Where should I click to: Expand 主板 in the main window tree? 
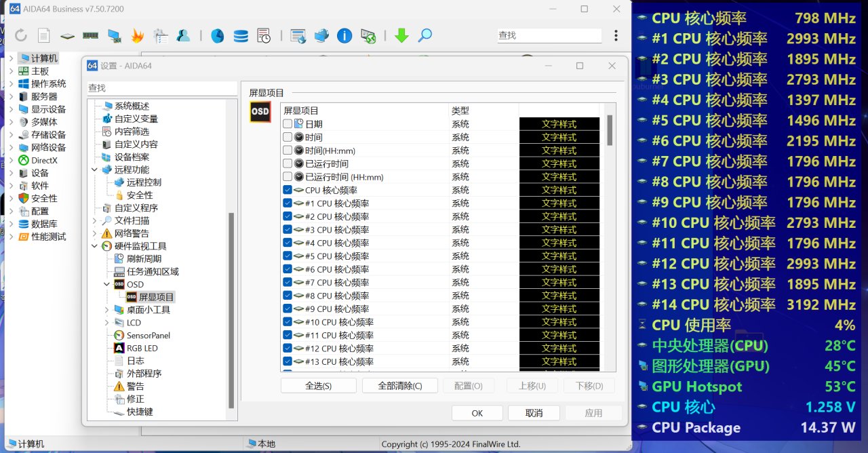click(12, 71)
